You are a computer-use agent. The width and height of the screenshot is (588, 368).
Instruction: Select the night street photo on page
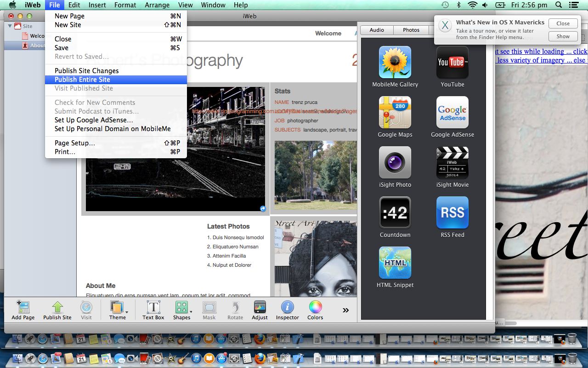click(x=175, y=149)
